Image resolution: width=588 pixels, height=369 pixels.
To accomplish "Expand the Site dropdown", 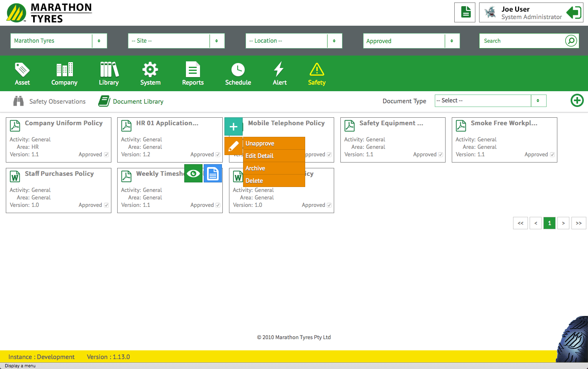I will 176,41.
